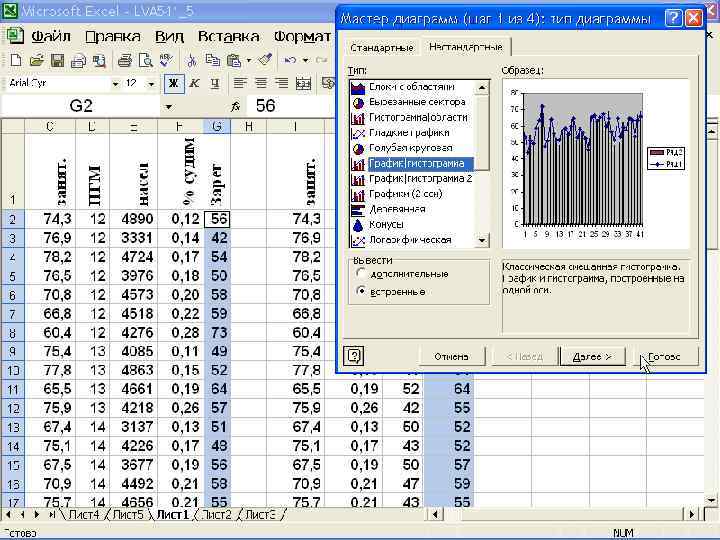Click the dialog help question mark icon

coord(353,356)
